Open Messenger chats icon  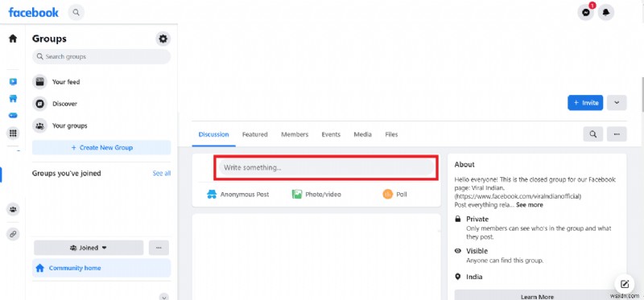pyautogui.click(x=586, y=13)
